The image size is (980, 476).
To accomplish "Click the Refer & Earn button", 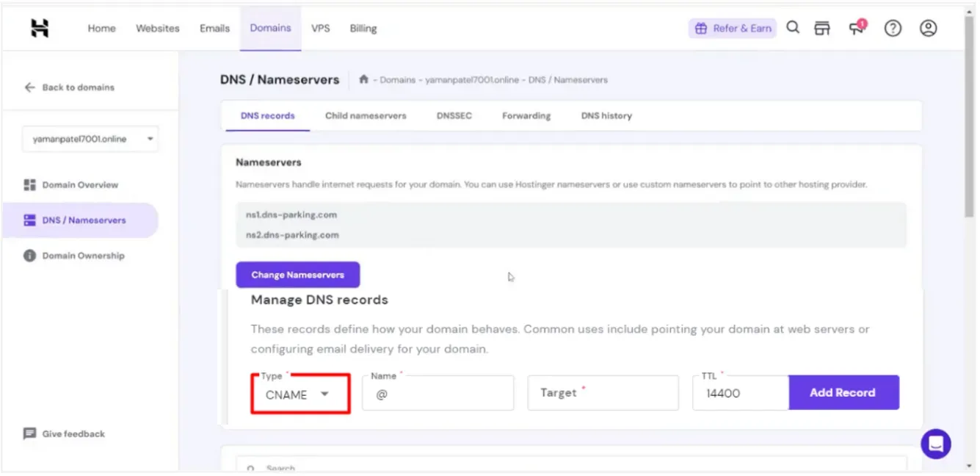I will (733, 28).
